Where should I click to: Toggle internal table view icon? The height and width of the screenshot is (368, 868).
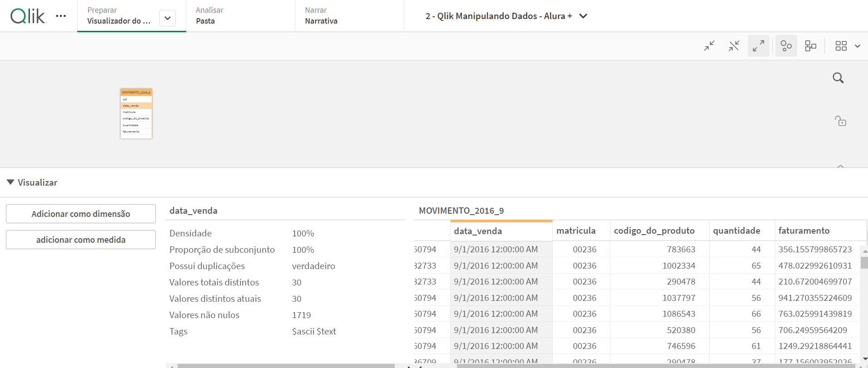point(786,46)
